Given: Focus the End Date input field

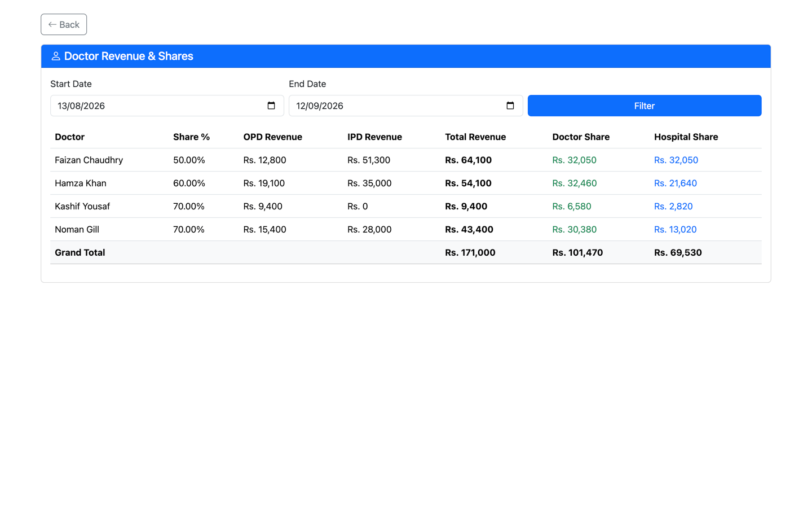Looking at the screenshot, I should 405,106.
